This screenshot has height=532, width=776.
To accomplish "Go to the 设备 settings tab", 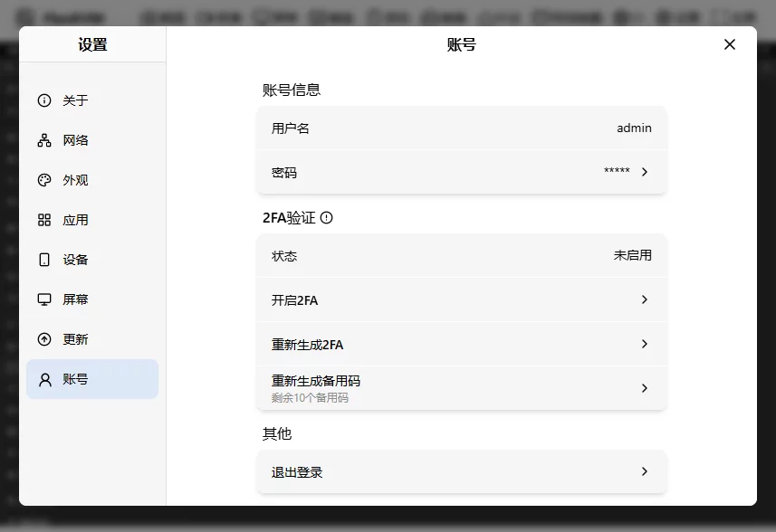I will coord(92,260).
